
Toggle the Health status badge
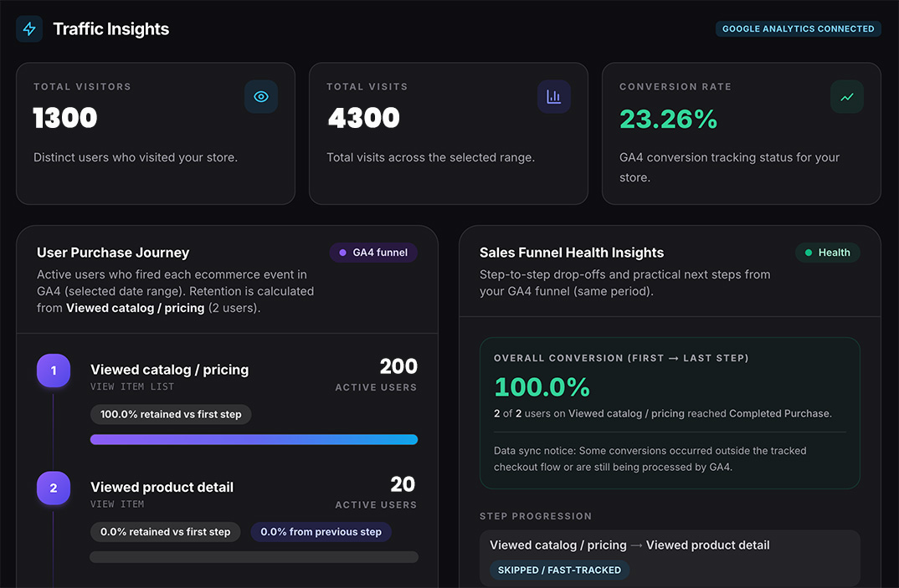coord(828,252)
